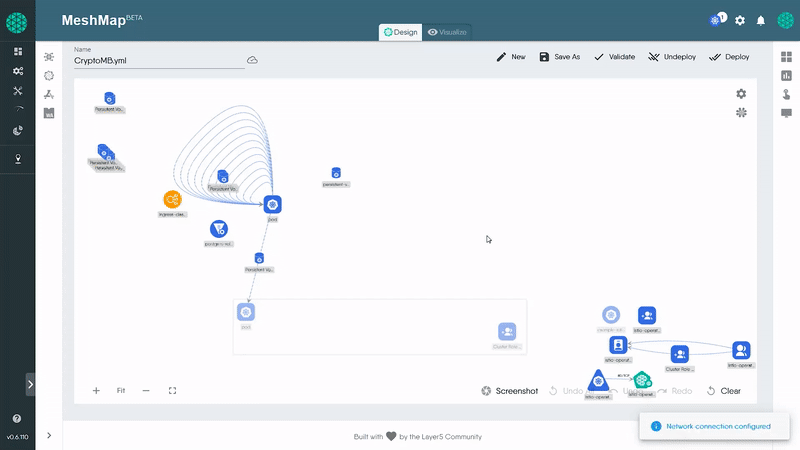
Task: Select the faded Cluster Role node in box
Action: (507, 332)
